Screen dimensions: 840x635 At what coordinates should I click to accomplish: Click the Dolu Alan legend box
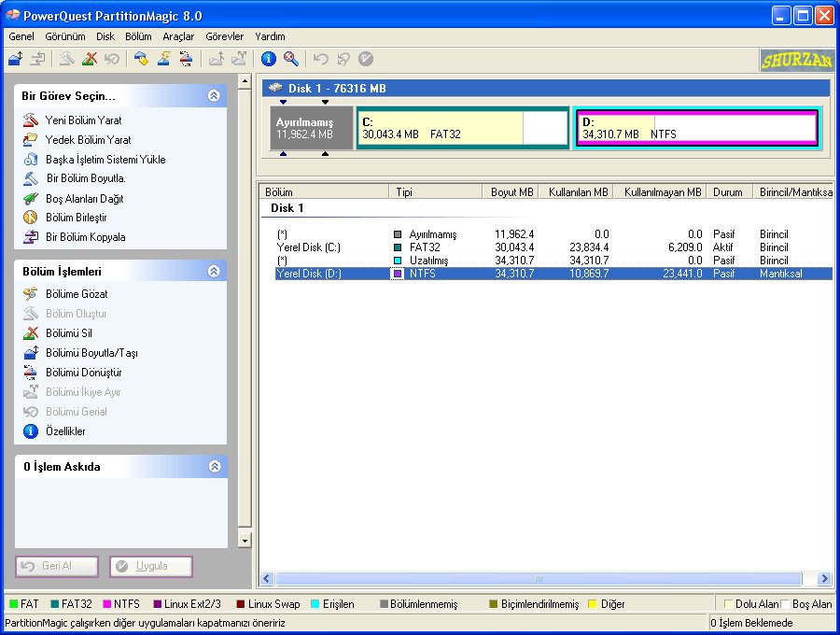click(x=729, y=604)
